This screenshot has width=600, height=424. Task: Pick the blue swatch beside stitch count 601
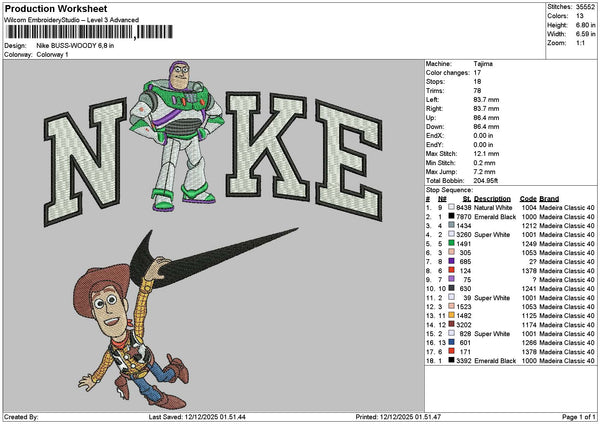coord(451,342)
